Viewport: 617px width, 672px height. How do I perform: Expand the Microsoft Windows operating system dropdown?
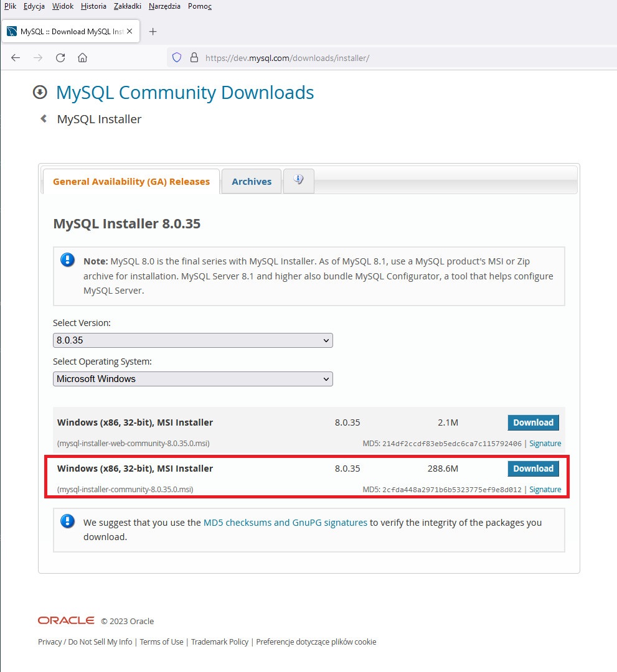[x=193, y=379]
